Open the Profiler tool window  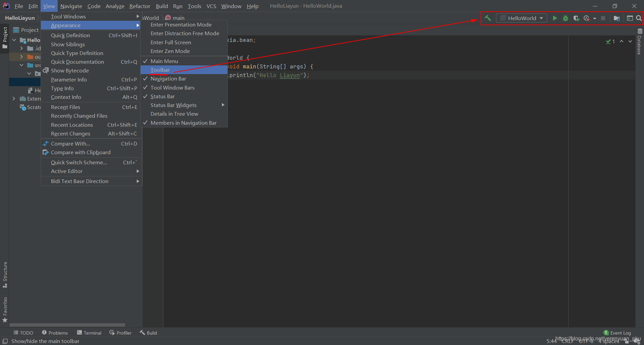120,333
